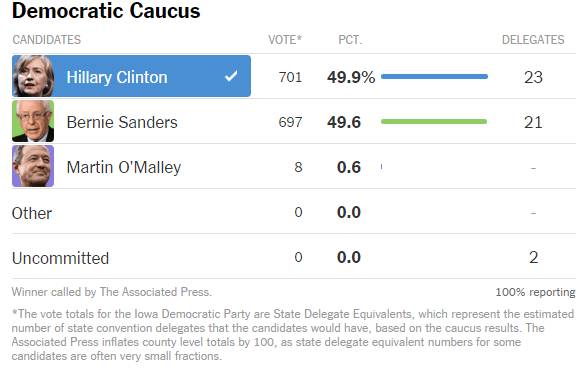Click the DELEGATES column header

(x=533, y=40)
